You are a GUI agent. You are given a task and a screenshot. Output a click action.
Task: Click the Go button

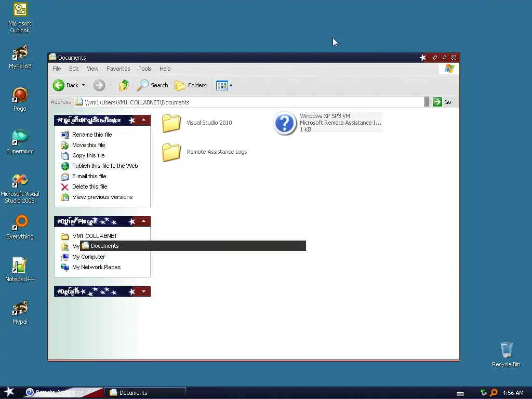click(x=442, y=102)
